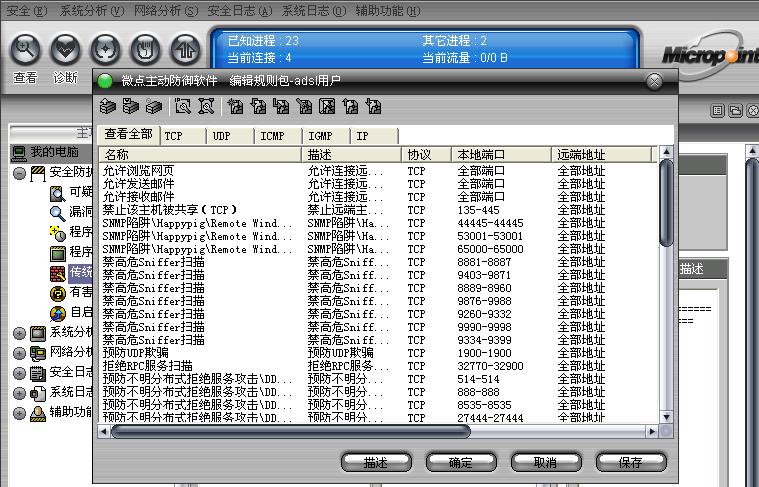Image resolution: width=759 pixels, height=487 pixels.
Task: Open the 系统日志(O) menu
Action: pos(314,11)
